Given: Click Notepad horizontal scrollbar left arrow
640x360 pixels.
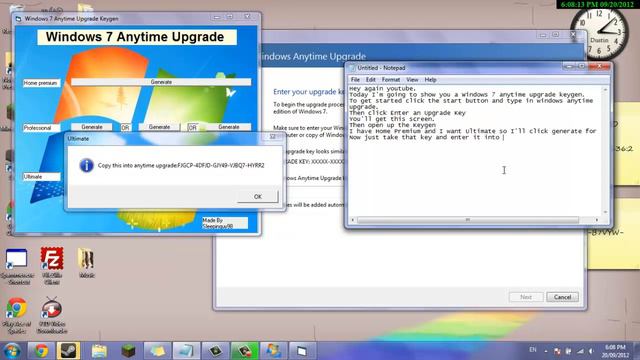Looking at the screenshot, I should [353, 220].
